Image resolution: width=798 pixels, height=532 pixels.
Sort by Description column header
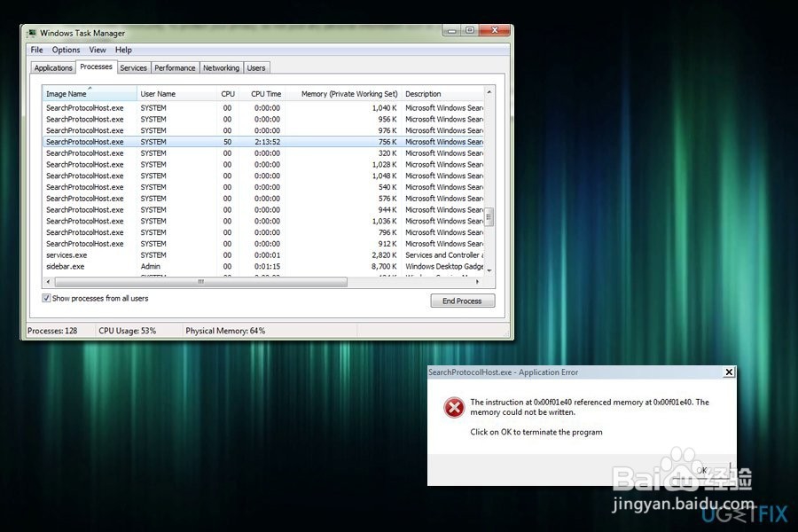(442, 94)
